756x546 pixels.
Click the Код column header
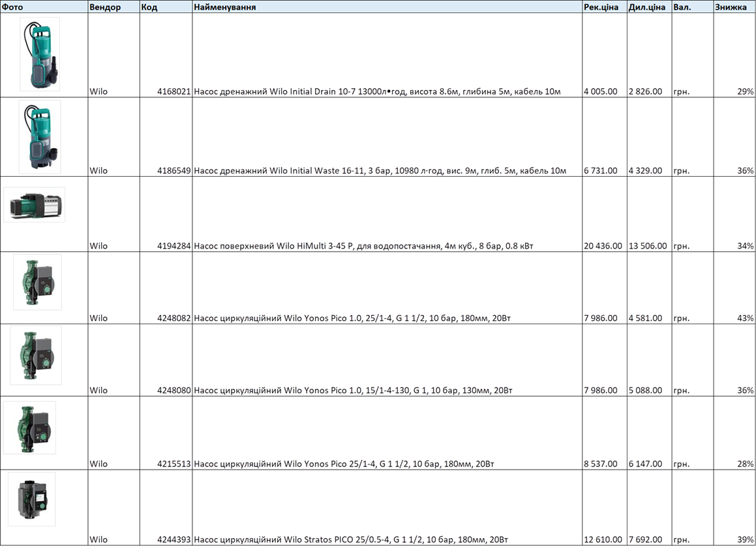[x=149, y=7]
